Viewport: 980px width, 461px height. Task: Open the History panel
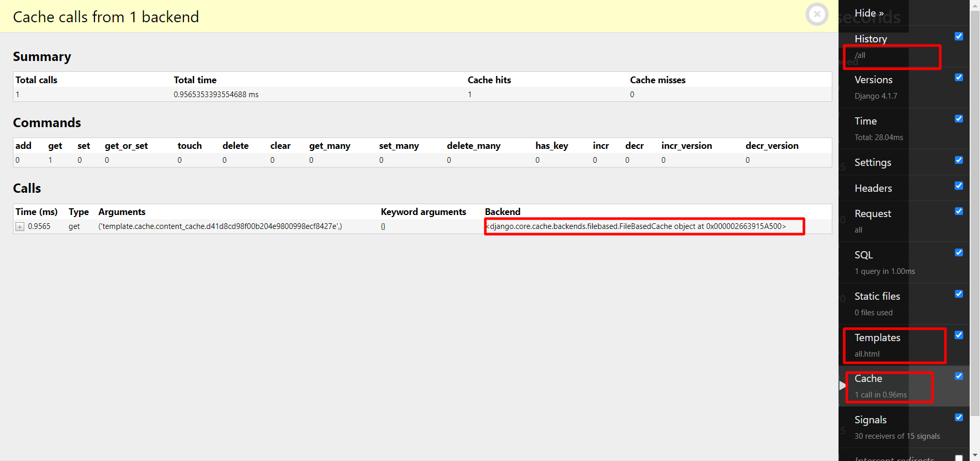871,39
